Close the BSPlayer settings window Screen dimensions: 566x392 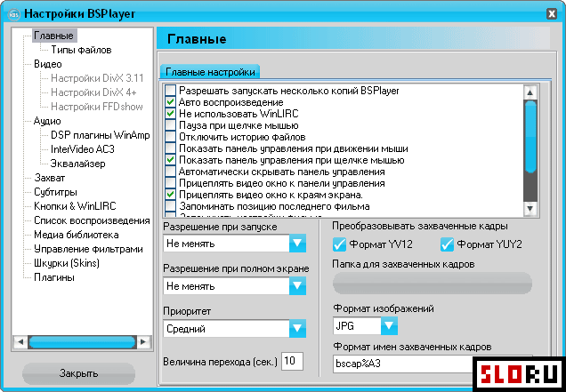pyautogui.click(x=552, y=13)
